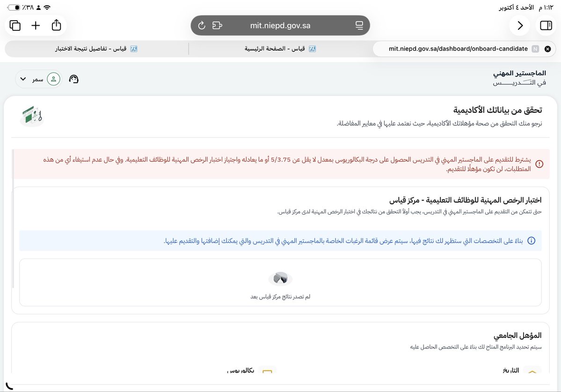Switch to قياس - الصفحة الرئيسية tab
This screenshot has height=392, width=561.
pos(280,49)
